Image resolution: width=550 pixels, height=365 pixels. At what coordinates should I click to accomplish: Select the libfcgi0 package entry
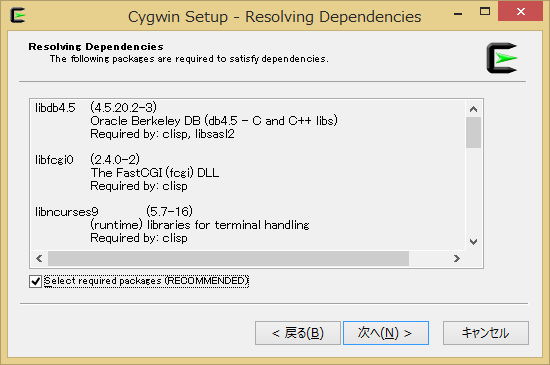pos(54,160)
